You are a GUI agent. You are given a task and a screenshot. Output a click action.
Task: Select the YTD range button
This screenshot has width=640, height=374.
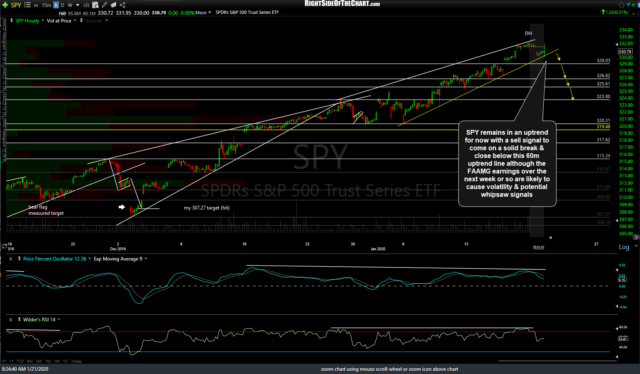(20, 361)
